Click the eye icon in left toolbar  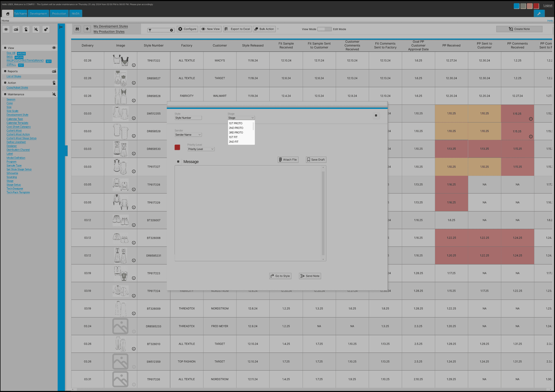pos(6,29)
